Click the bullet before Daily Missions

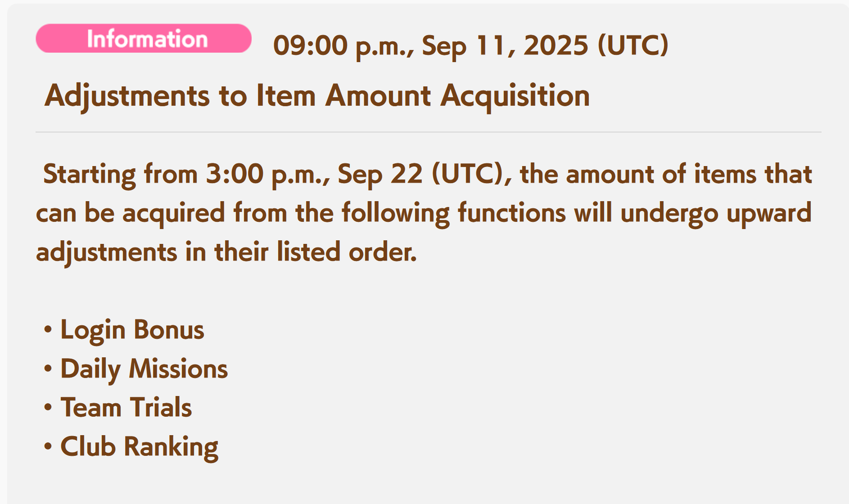[48, 369]
